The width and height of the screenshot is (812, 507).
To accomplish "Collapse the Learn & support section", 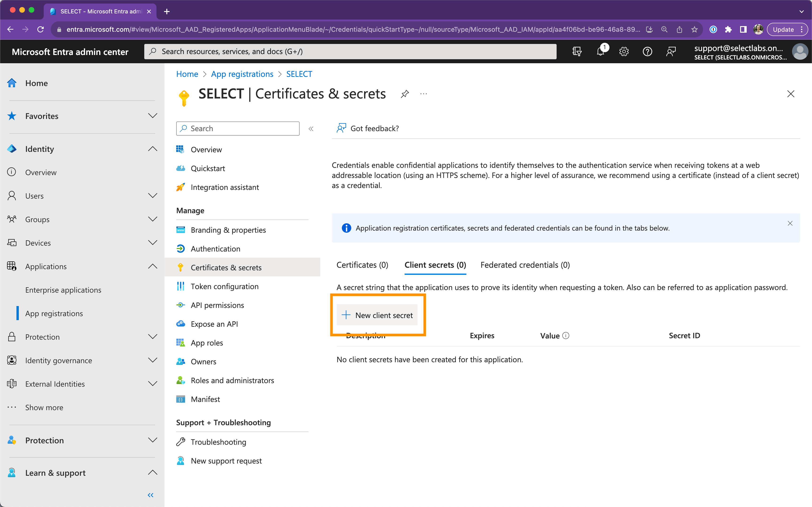I will [152, 473].
